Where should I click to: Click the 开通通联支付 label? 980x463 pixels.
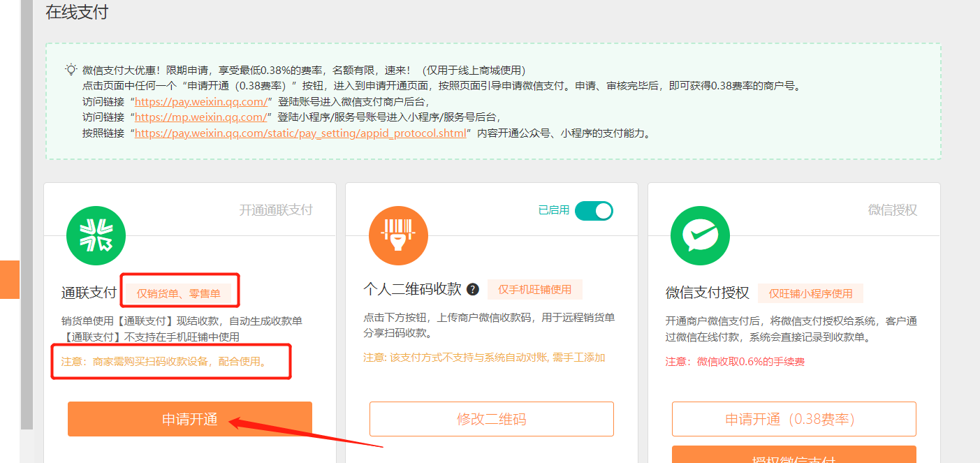(276, 210)
